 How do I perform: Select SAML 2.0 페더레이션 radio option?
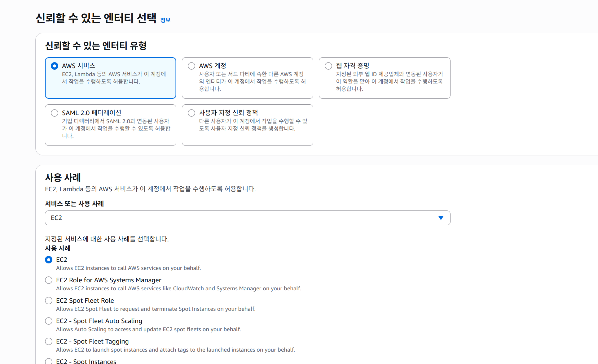click(x=55, y=113)
